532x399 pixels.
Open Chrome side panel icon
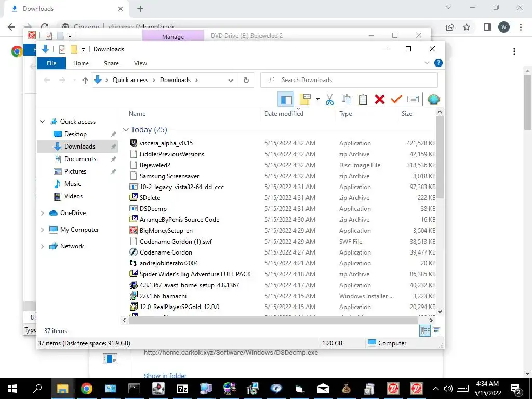pos(487,27)
